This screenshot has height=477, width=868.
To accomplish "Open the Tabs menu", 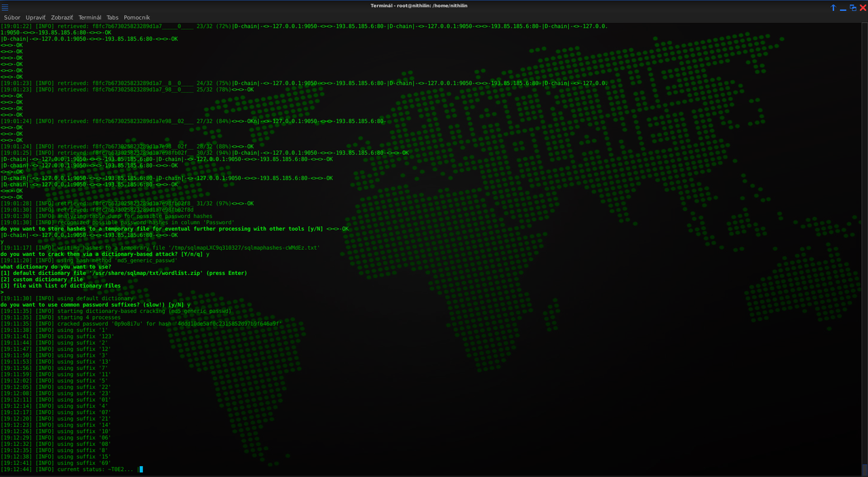I will pos(112,18).
